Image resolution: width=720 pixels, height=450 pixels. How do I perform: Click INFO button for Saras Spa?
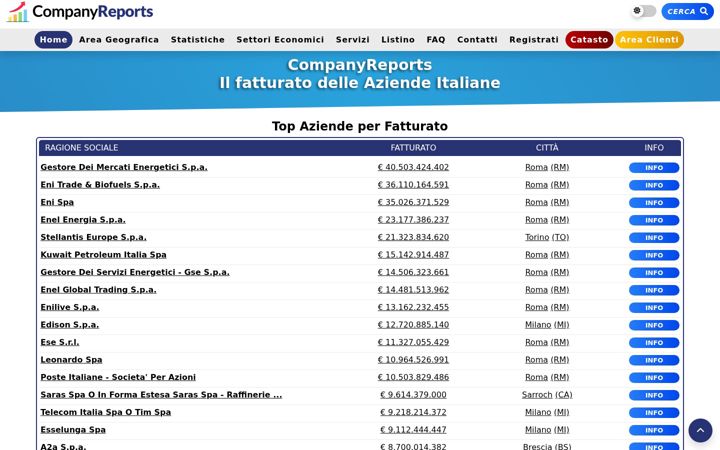tap(654, 395)
